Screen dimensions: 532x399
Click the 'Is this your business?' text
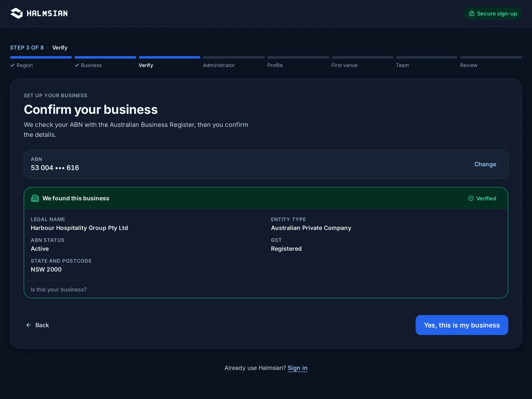click(x=59, y=290)
